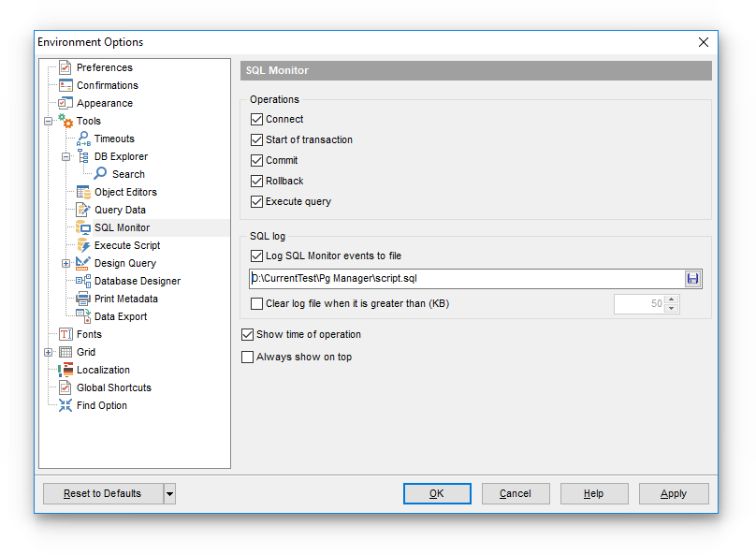
Task: Uncheck the Rollback operation checkbox
Action: (257, 181)
